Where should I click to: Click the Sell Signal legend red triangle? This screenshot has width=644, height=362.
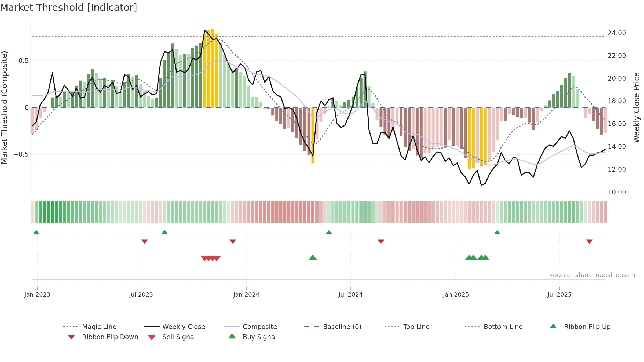(x=152, y=337)
